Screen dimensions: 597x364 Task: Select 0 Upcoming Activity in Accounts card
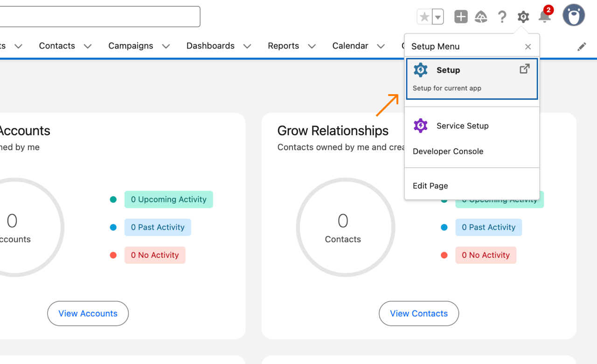(x=169, y=199)
